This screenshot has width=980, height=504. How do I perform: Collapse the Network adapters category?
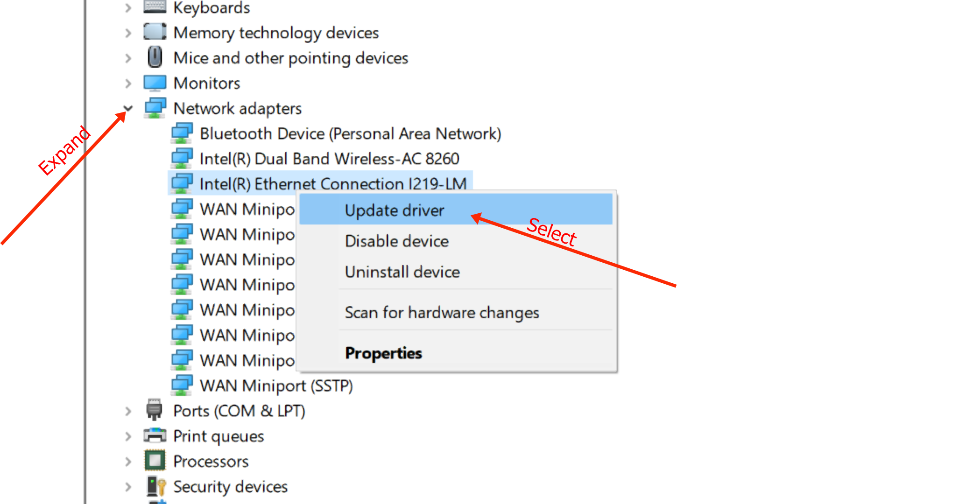pyautogui.click(x=128, y=109)
